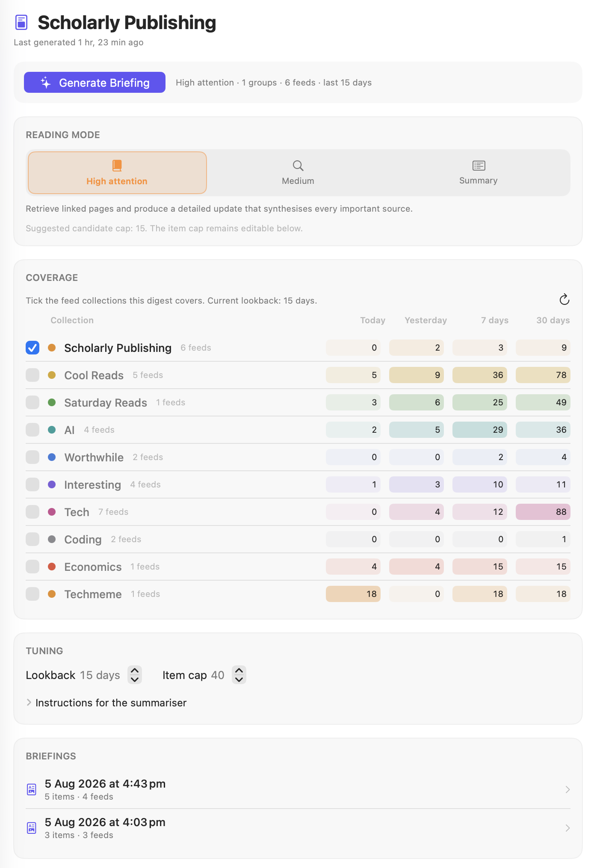
Task: Tick the Saturday Reads collection checkbox
Action: coord(33,402)
